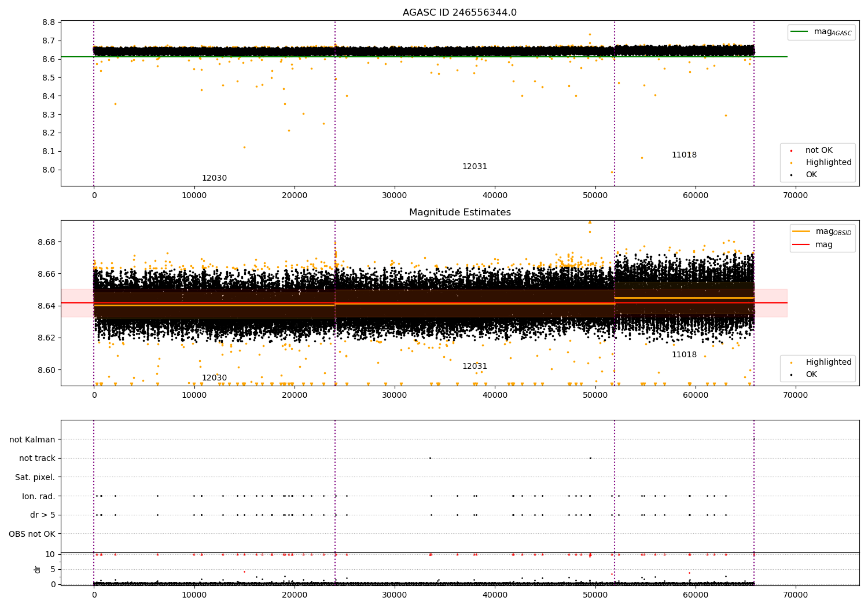Viewport: 868px width, 608px height.
Task: Click x-axis tick '40000' under bottom plot
Action: point(495,596)
